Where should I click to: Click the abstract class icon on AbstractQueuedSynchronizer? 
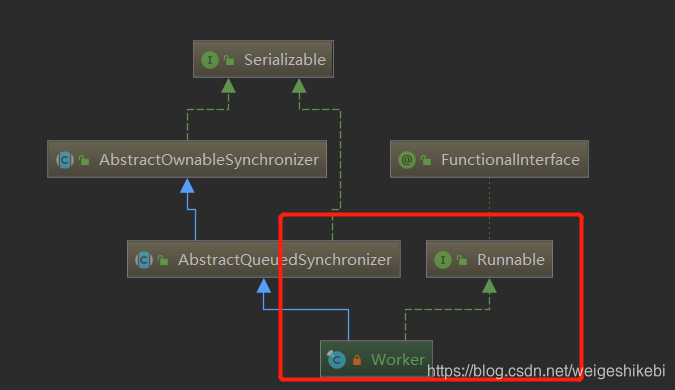click(144, 260)
